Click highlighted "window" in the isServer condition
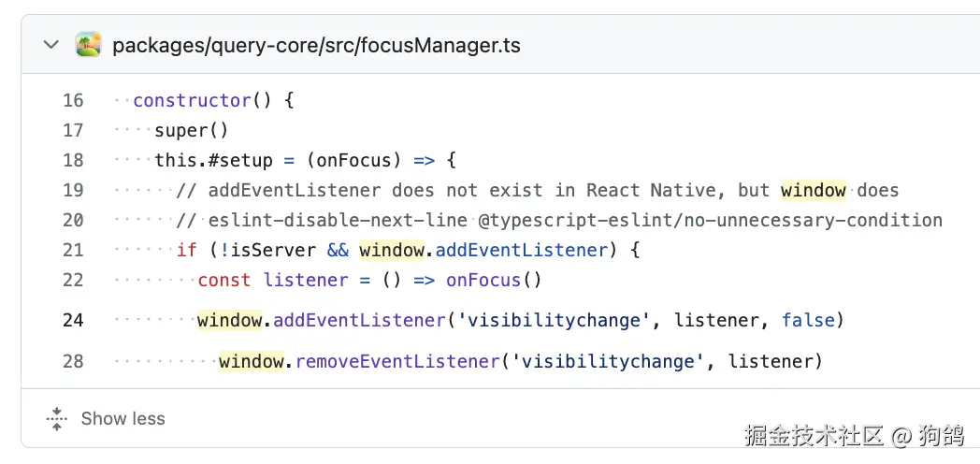Image resolution: width=980 pixels, height=464 pixels. pos(392,250)
